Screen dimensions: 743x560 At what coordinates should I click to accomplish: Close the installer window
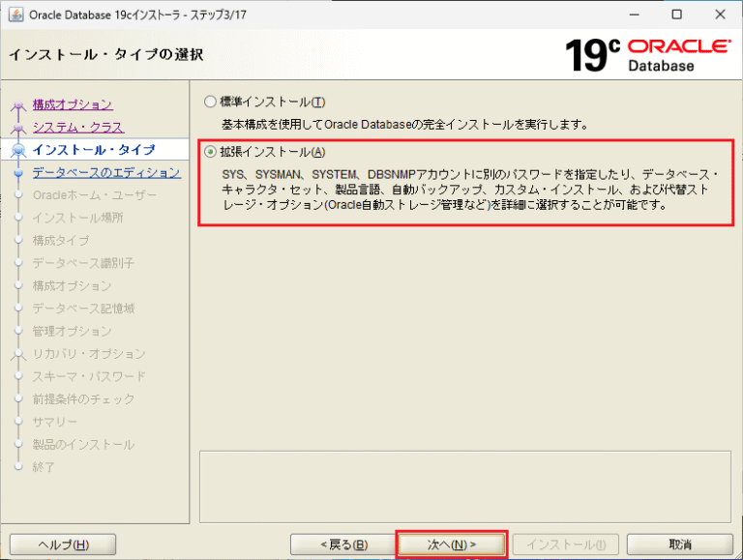click(x=720, y=15)
